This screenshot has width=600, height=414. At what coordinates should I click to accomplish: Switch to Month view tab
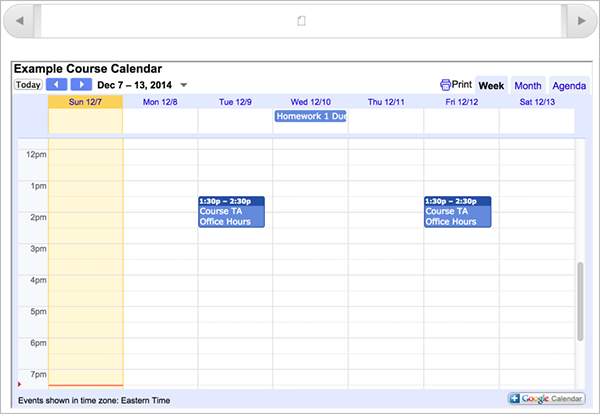click(527, 86)
